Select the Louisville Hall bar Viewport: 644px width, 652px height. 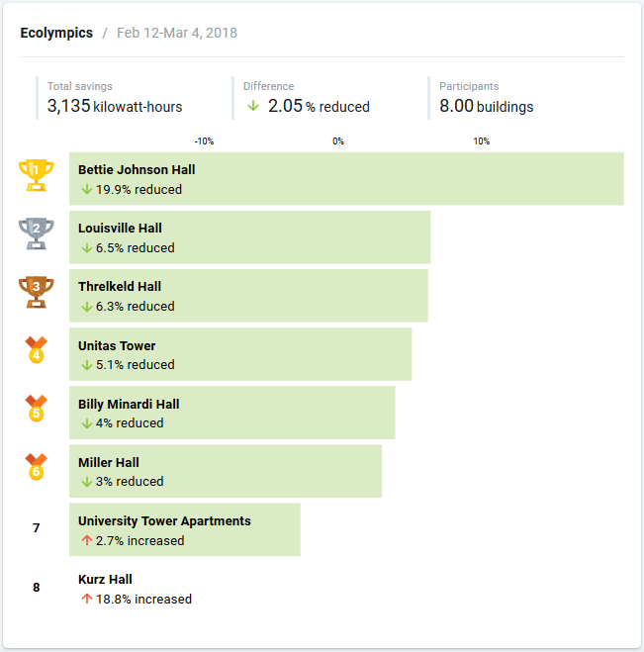pyautogui.click(x=249, y=237)
